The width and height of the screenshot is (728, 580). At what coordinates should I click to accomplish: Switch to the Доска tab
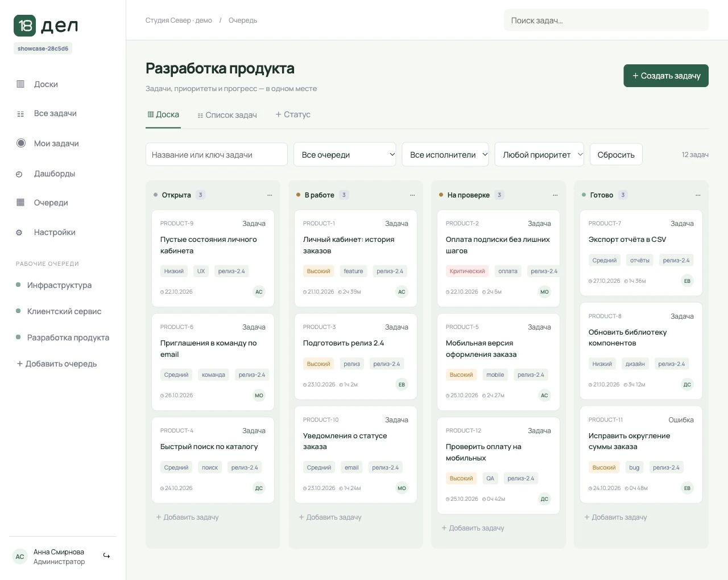point(163,115)
